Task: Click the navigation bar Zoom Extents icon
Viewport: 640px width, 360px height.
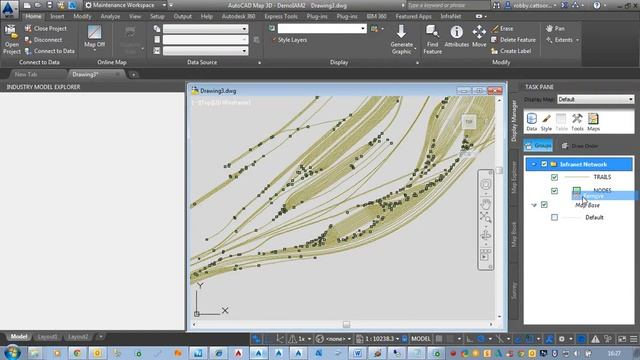Action: pyautogui.click(x=485, y=218)
